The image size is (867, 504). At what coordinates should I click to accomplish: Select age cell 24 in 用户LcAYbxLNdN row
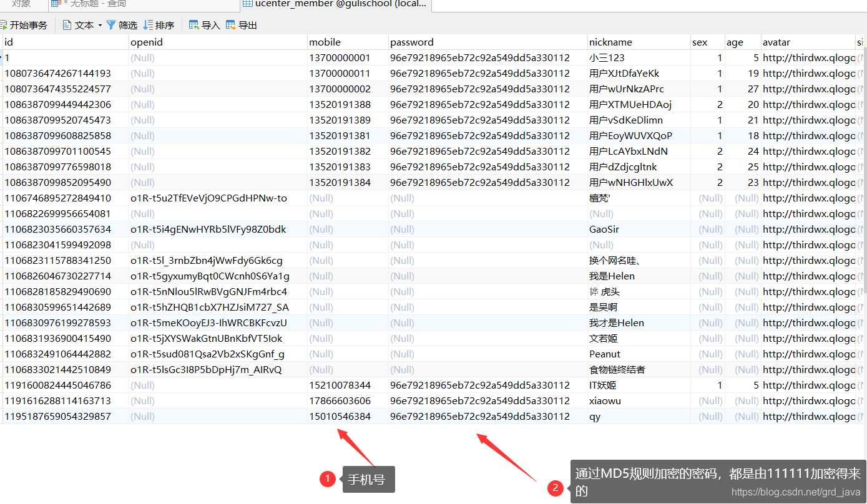tap(742, 152)
